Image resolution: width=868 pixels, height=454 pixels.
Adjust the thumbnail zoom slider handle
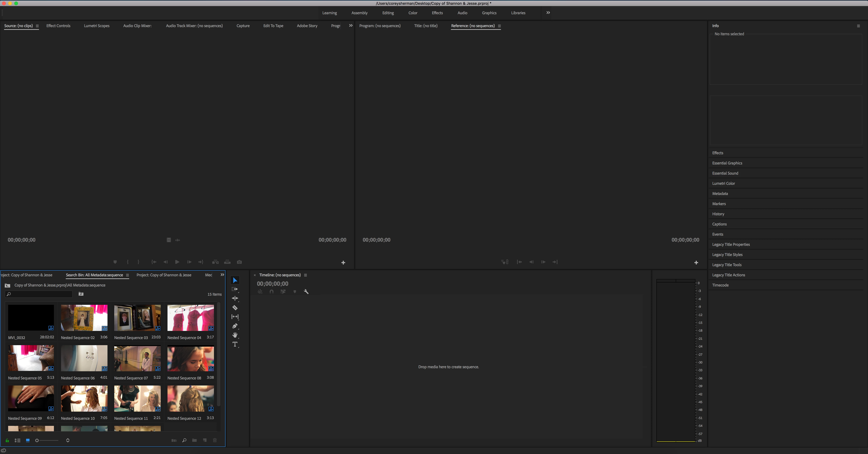[x=37, y=440]
